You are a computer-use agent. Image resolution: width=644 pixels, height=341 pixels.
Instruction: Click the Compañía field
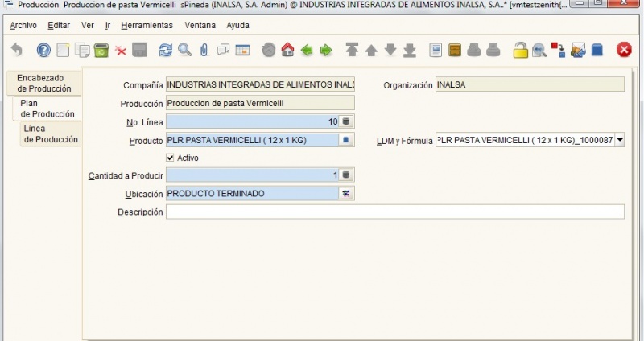pyautogui.click(x=260, y=84)
